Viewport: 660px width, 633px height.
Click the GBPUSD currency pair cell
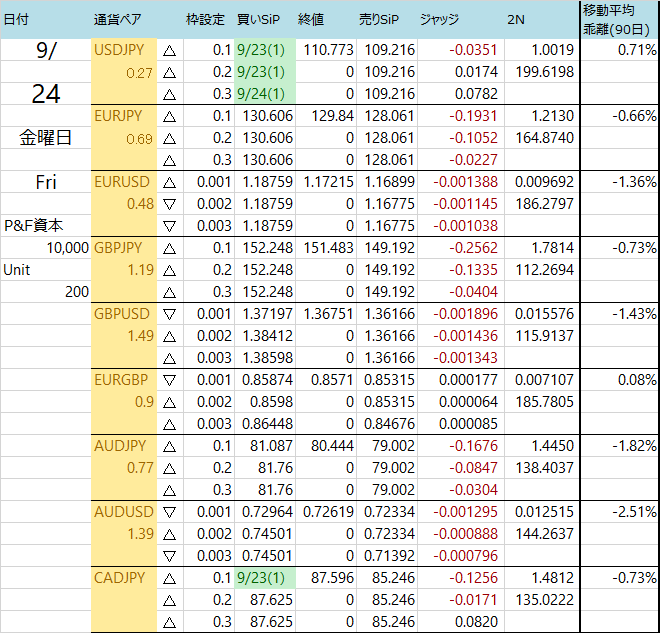pyautogui.click(x=122, y=314)
